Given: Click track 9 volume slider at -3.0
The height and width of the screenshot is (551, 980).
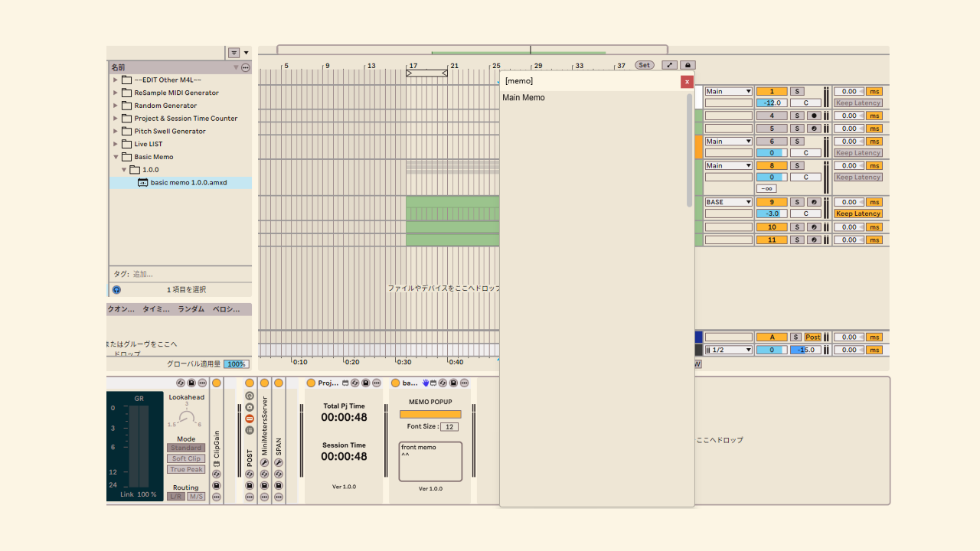Looking at the screenshot, I should coord(772,214).
